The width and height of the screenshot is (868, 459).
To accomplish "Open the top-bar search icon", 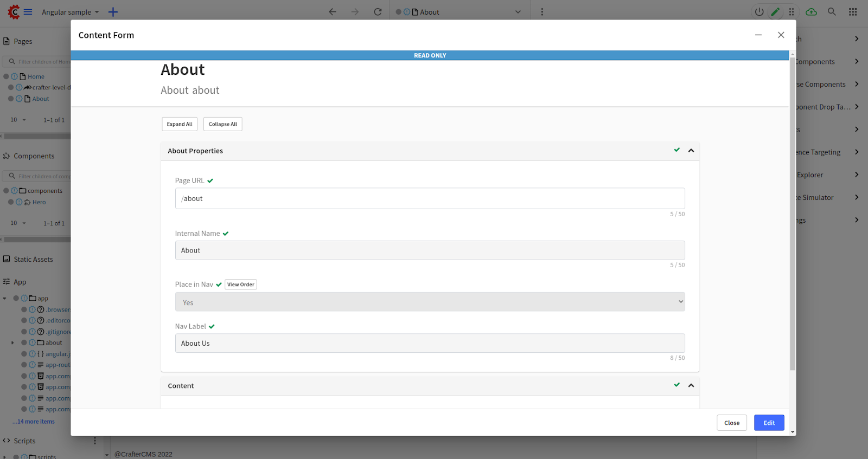I will 832,12.
